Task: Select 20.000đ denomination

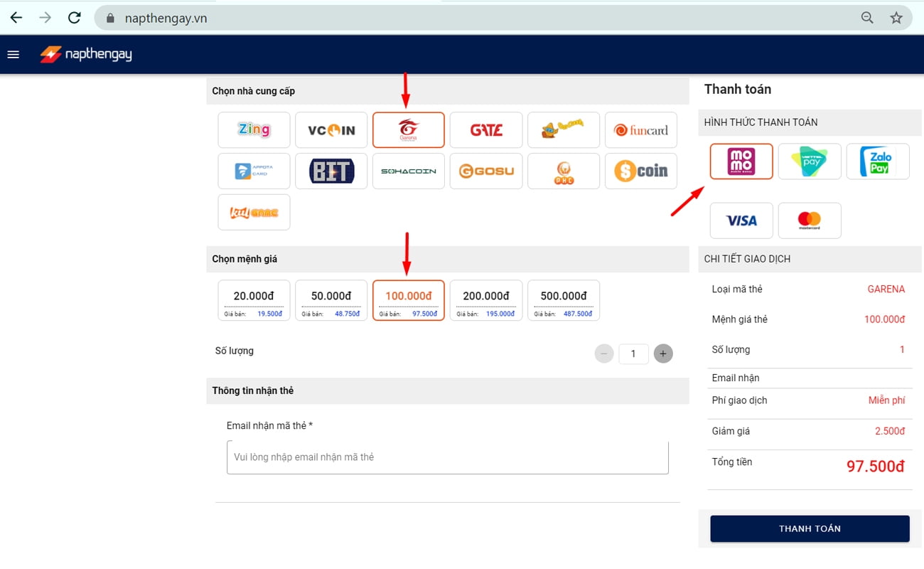Action: tap(254, 300)
